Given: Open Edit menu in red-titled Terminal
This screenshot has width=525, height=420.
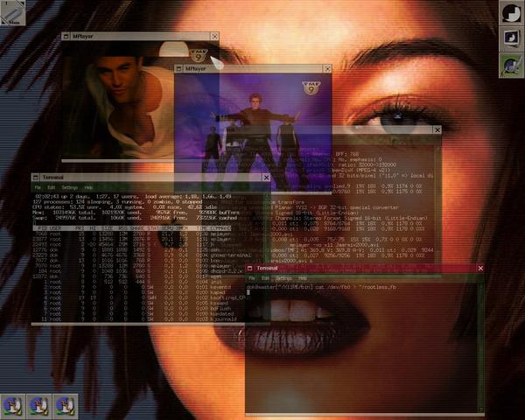Looking at the screenshot, I should click(x=265, y=278).
